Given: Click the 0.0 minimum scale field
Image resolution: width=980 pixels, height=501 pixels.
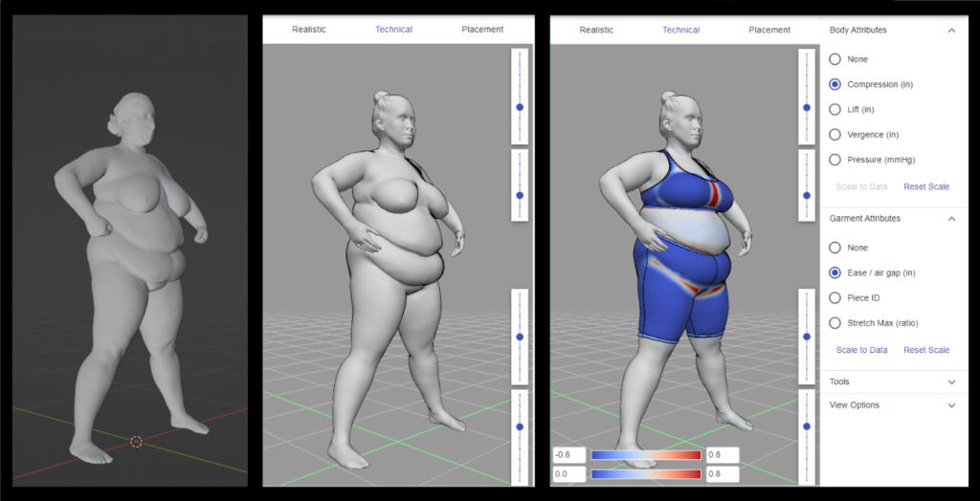Looking at the screenshot, I should tap(569, 475).
